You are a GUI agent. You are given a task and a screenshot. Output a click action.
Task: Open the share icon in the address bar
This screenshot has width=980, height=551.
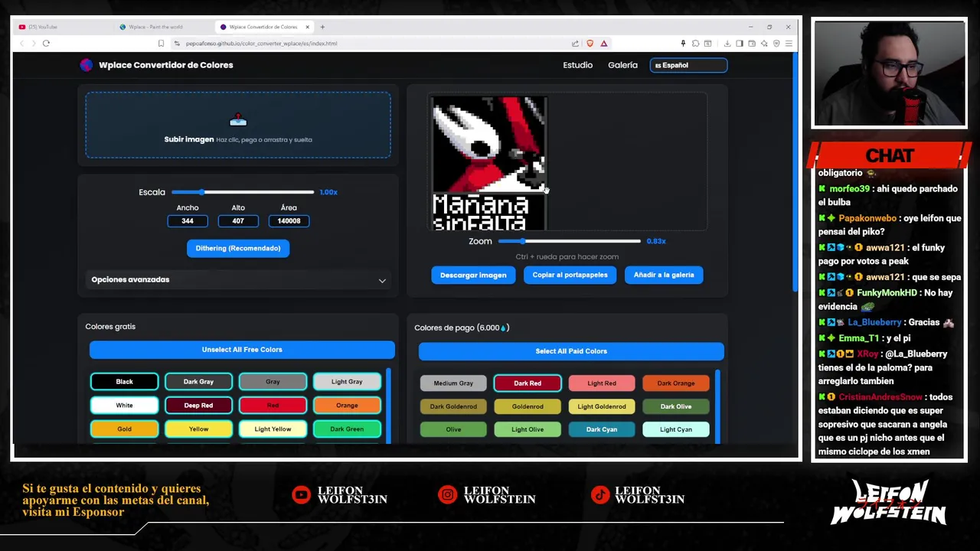[575, 44]
